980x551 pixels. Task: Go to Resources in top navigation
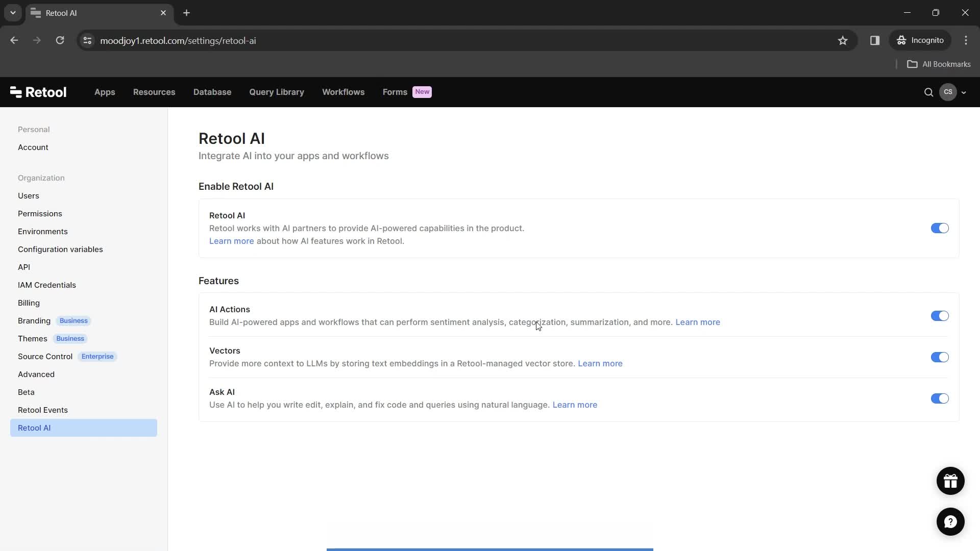(x=154, y=92)
